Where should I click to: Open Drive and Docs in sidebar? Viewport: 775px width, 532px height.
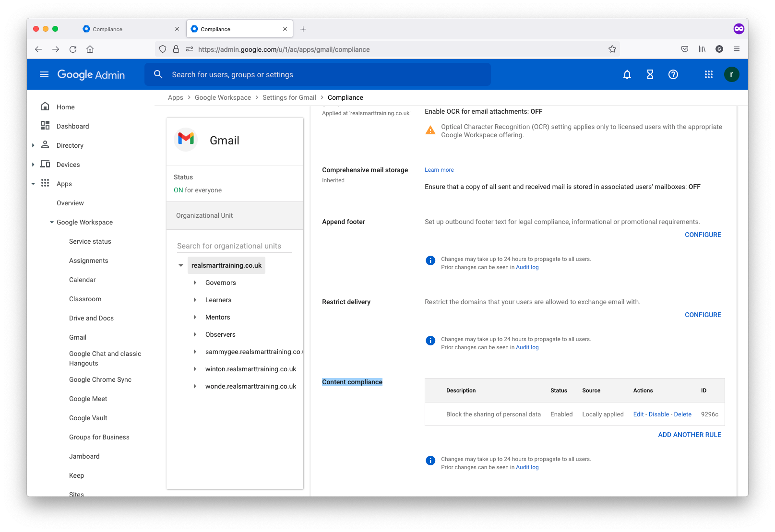[92, 318]
